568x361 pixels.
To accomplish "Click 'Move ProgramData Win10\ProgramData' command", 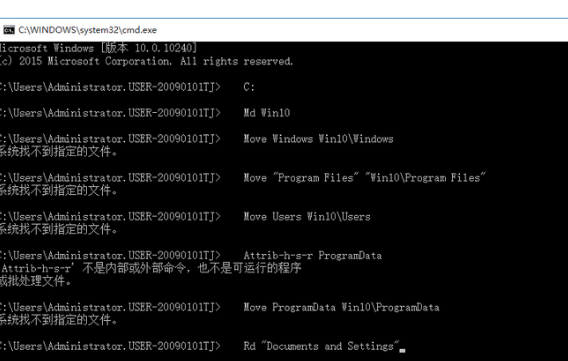I will coord(341,307).
